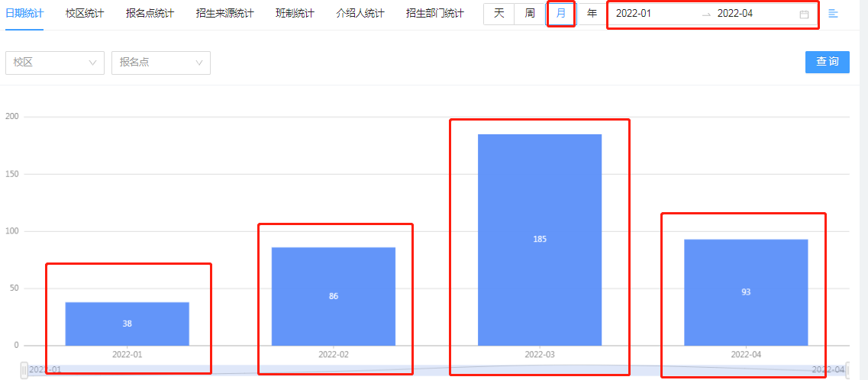Viewport: 868px width, 380px height.
Task: Click the 2022-03 bar showing 185
Action: click(540, 240)
